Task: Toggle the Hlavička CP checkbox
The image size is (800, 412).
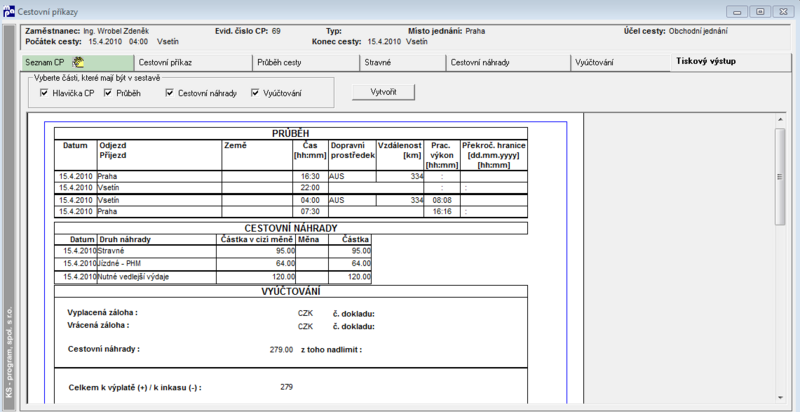Action: coord(44,93)
